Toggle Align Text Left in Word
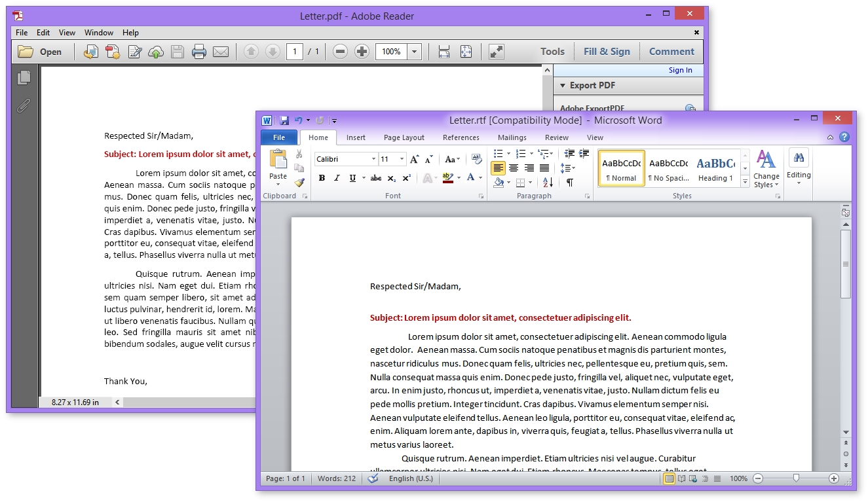The width and height of the screenshot is (868, 502). 499,168
